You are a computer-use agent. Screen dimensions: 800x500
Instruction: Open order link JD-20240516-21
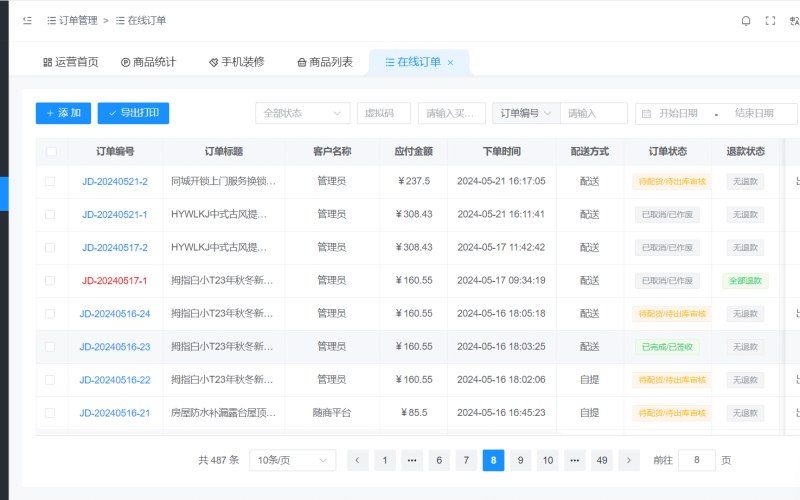115,413
